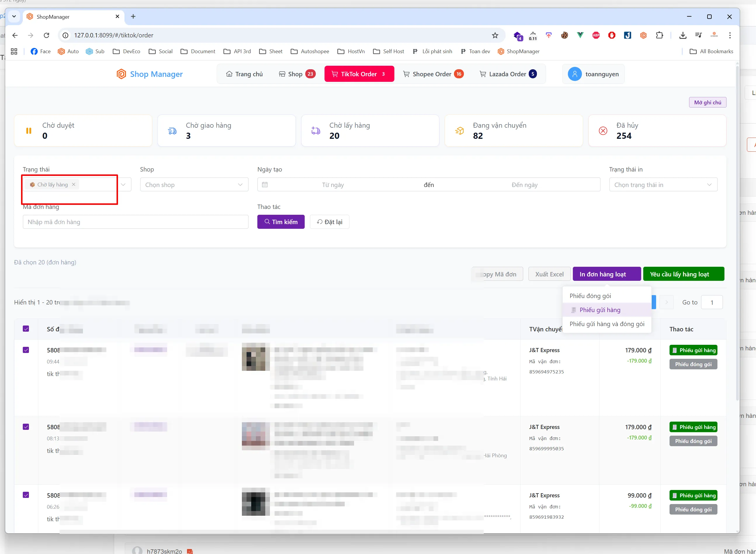Click the Xuất Excel button
The image size is (756, 554).
click(x=549, y=274)
